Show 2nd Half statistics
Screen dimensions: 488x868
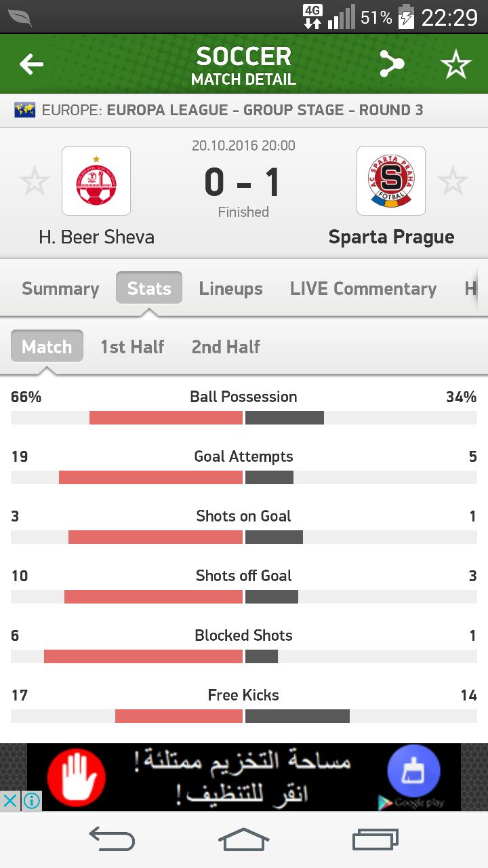point(226,347)
